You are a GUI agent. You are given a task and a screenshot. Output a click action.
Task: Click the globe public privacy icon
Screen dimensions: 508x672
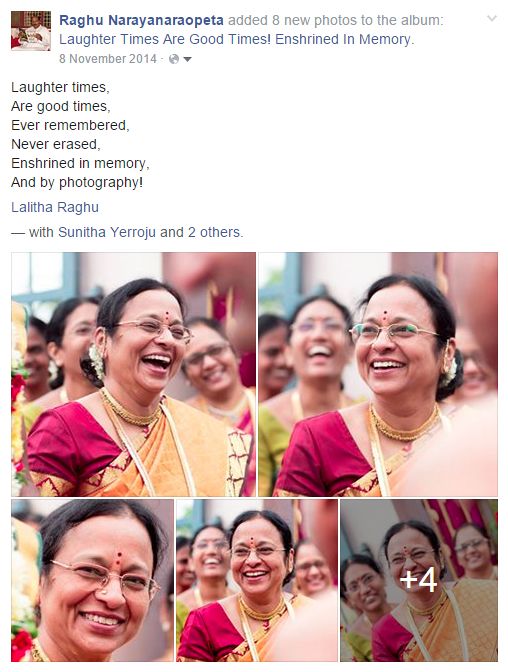point(174,59)
